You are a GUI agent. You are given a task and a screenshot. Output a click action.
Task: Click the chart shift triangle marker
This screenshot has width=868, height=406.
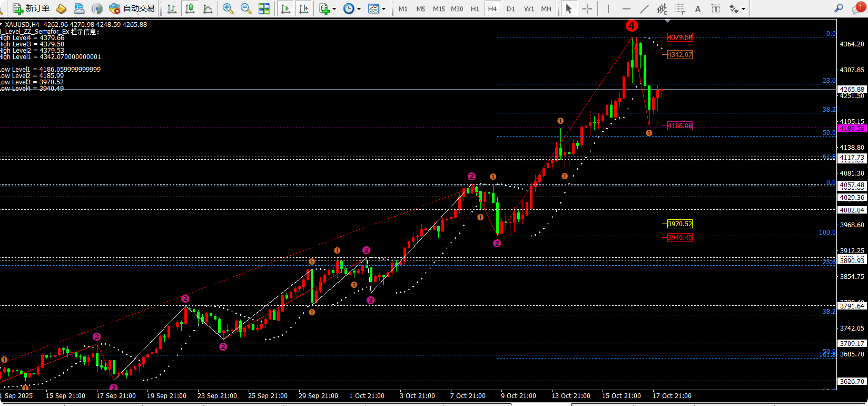tap(667, 21)
